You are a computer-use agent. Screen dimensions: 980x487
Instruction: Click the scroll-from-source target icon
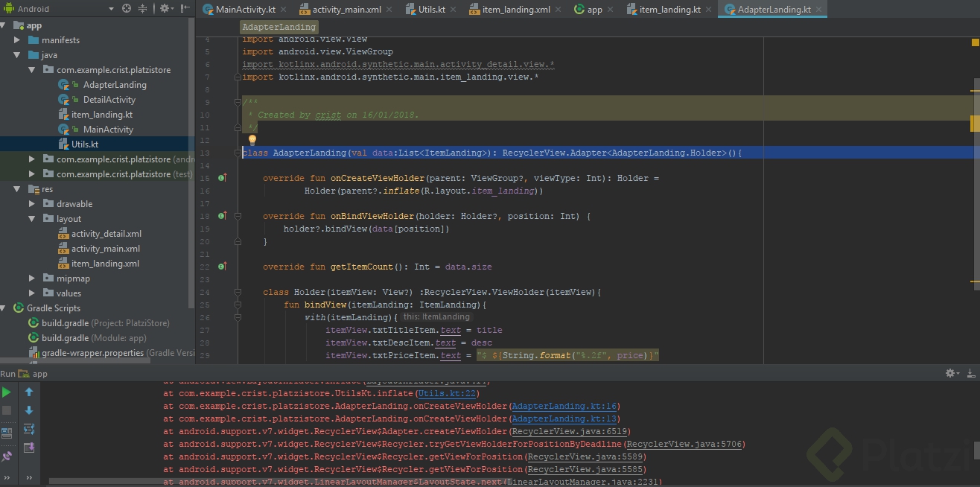coord(127,9)
